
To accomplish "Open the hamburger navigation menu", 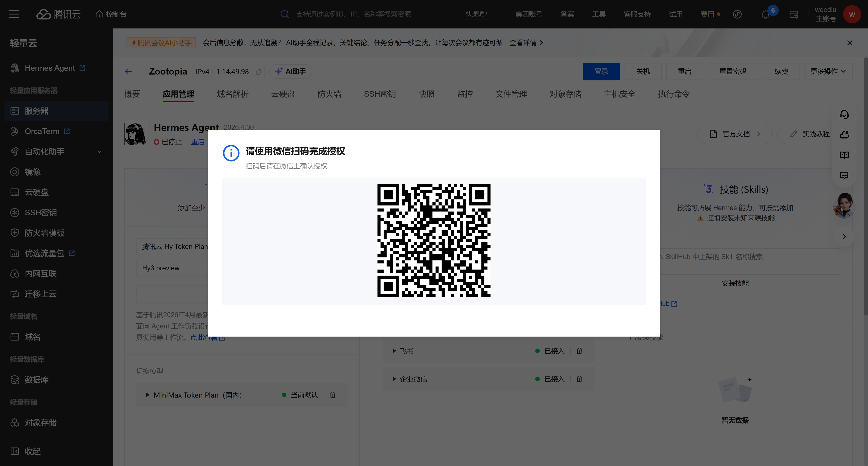I will tap(14, 14).
